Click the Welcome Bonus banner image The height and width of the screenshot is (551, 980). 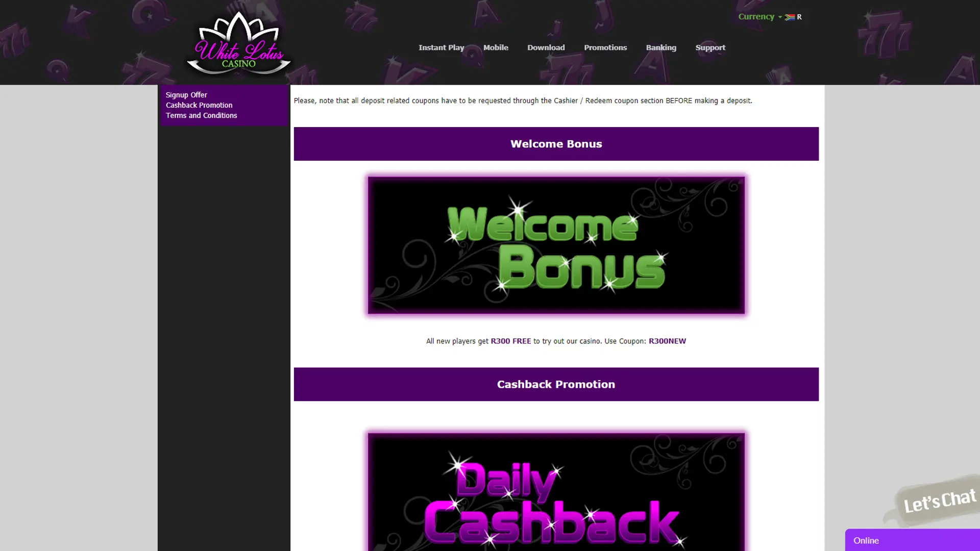(x=556, y=245)
